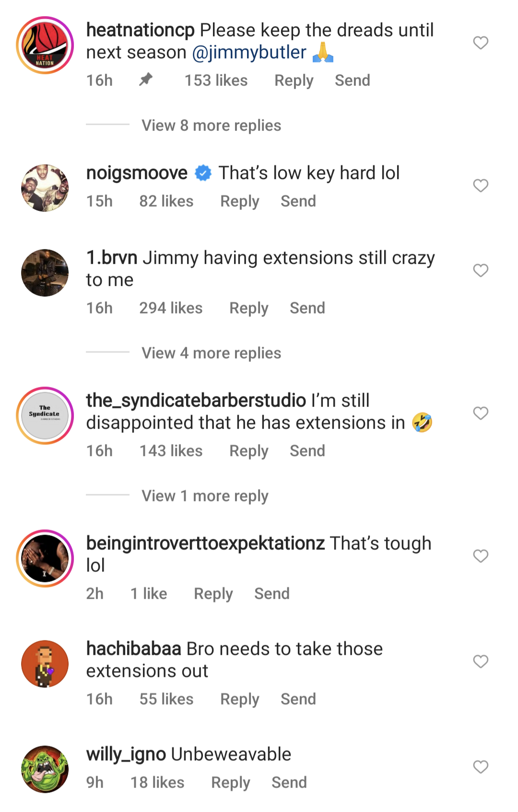Image resolution: width=518 pixels, height=812 pixels.
Task: Click the verified badge next to noigsmoove
Action: (203, 173)
